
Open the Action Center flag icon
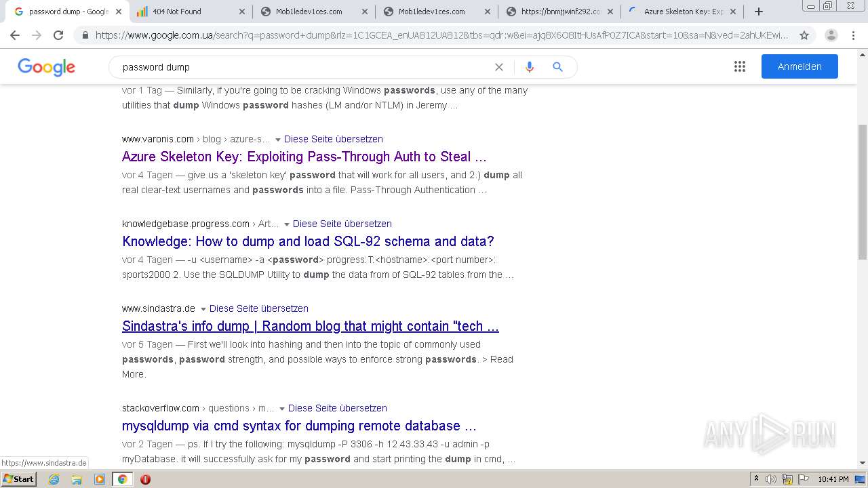803,479
